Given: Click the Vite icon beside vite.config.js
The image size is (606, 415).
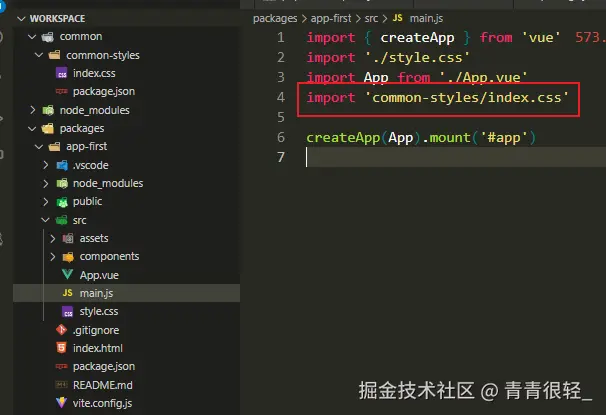Looking at the screenshot, I should [61, 403].
